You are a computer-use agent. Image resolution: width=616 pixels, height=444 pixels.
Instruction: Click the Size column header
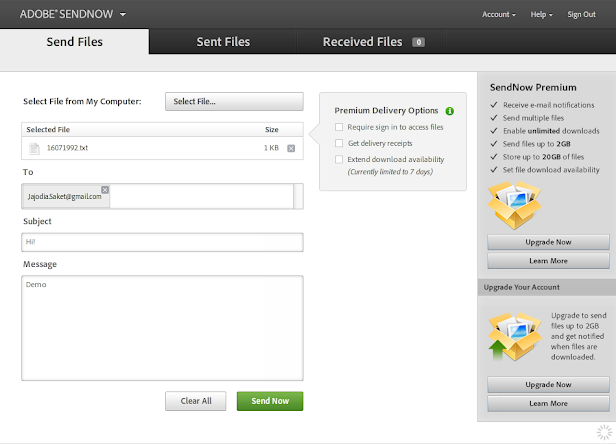coord(271,129)
